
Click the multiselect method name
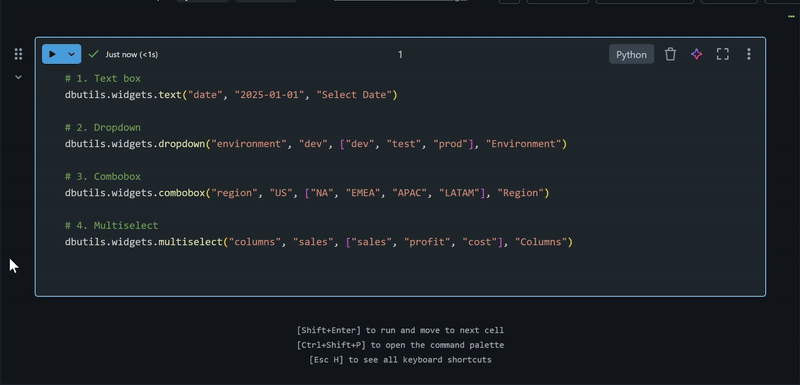coord(190,242)
